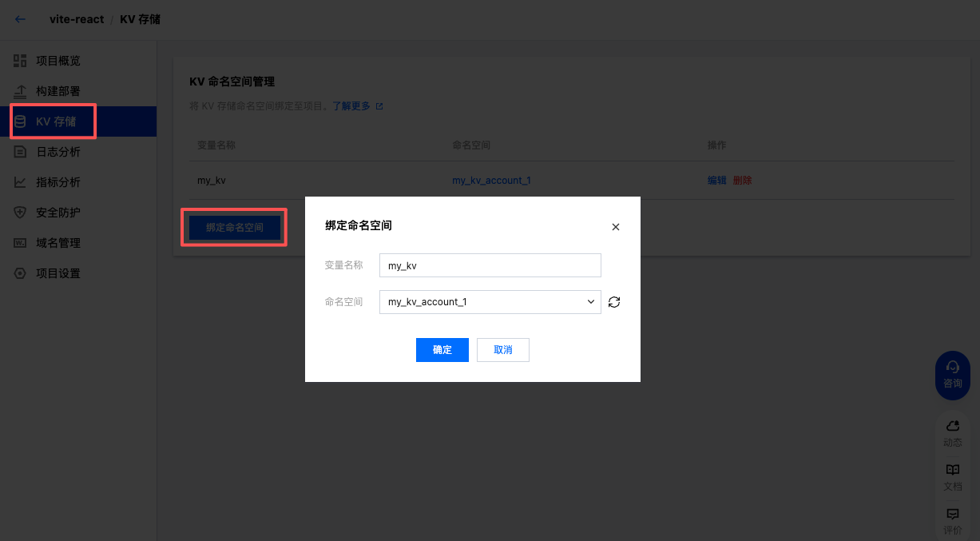Screen dimensions: 980x541
Task: Click the 删除 link for my_kv
Action: tap(742, 181)
